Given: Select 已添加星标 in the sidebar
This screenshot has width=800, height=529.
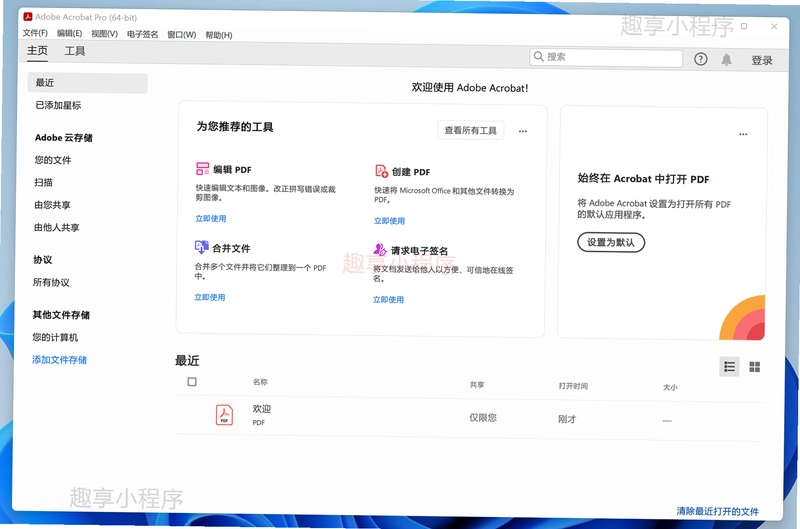Looking at the screenshot, I should [58, 105].
